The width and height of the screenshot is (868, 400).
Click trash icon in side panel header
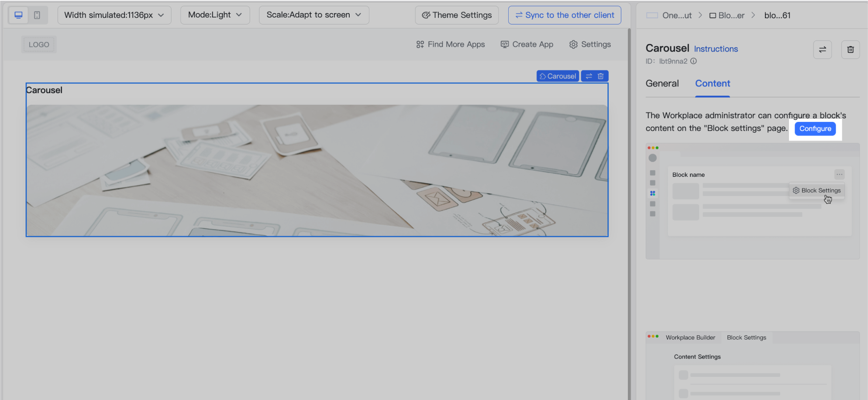click(x=850, y=49)
